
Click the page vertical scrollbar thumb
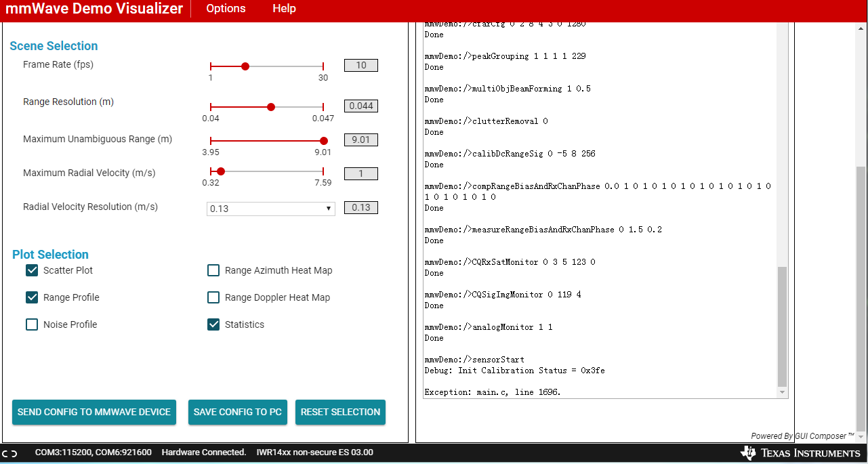point(861,298)
